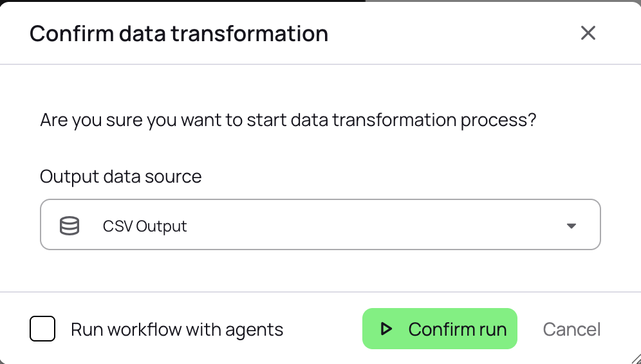Click the Confirm data transformation title
This screenshot has width=641, height=364.
179,33
